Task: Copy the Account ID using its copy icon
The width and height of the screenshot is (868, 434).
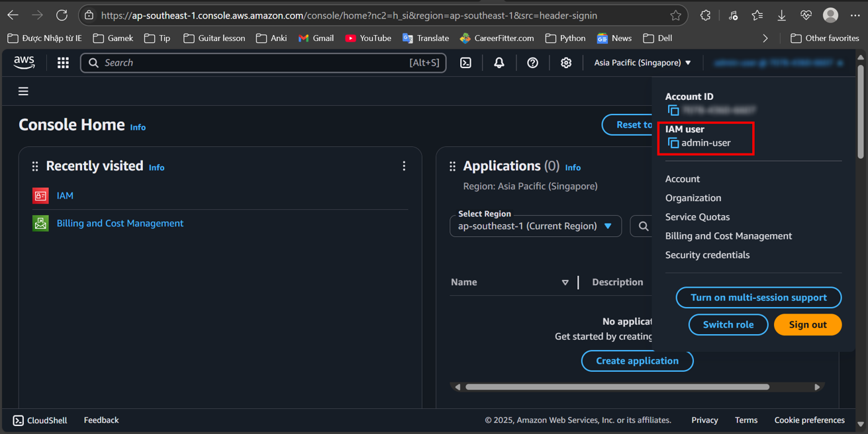Action: pyautogui.click(x=673, y=110)
